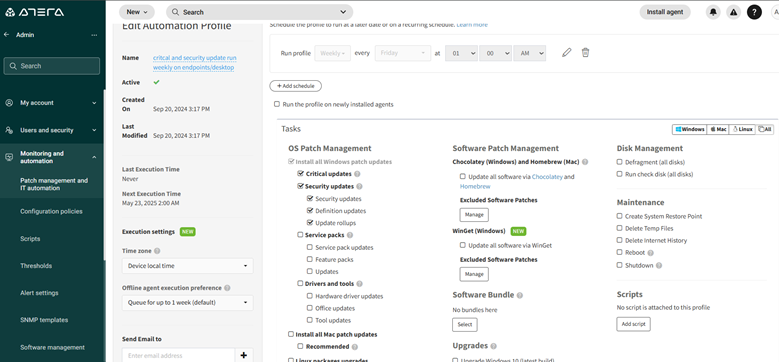Open the Admin more options ellipsis
The width and height of the screenshot is (779, 362).
tap(94, 35)
